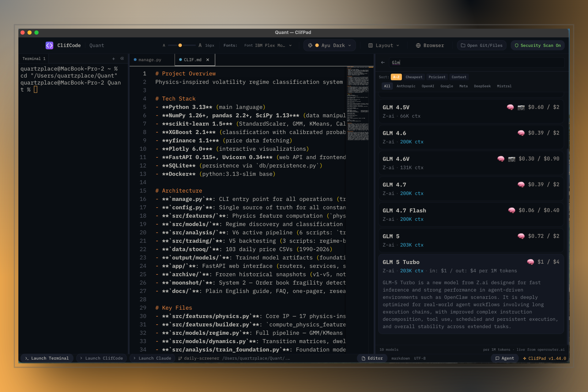Viewport: 588px width, 392px height.
Task: Expand the GLM 4.5V model card
Action: coord(471,111)
